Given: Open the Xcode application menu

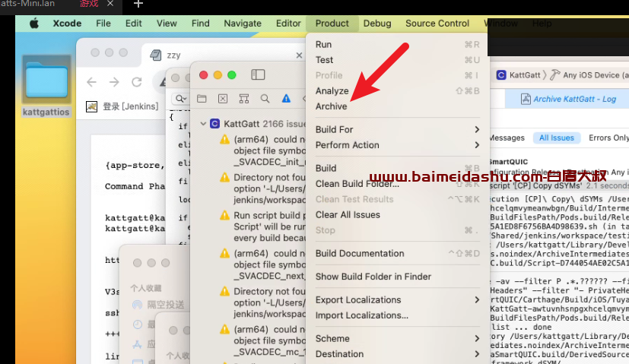Looking at the screenshot, I should pos(67,24).
